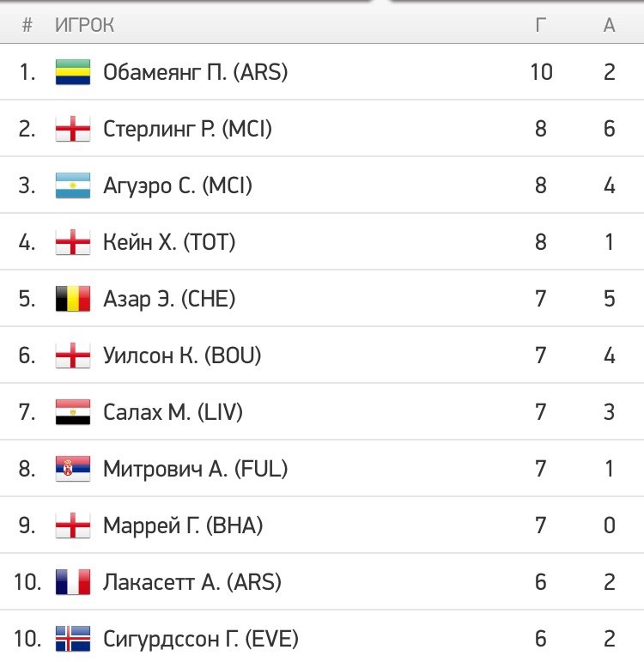Open player Маррей Г. (BHA)
The image size is (644, 662).
[183, 525]
